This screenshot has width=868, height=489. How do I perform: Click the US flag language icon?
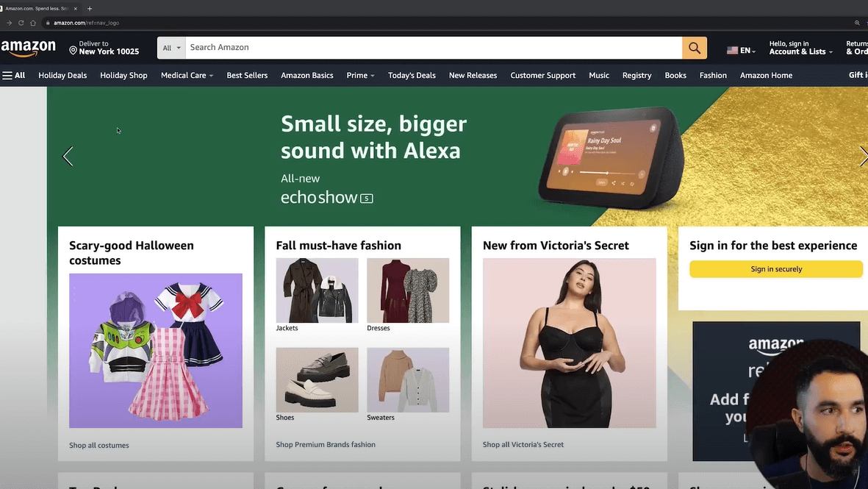[x=732, y=51]
